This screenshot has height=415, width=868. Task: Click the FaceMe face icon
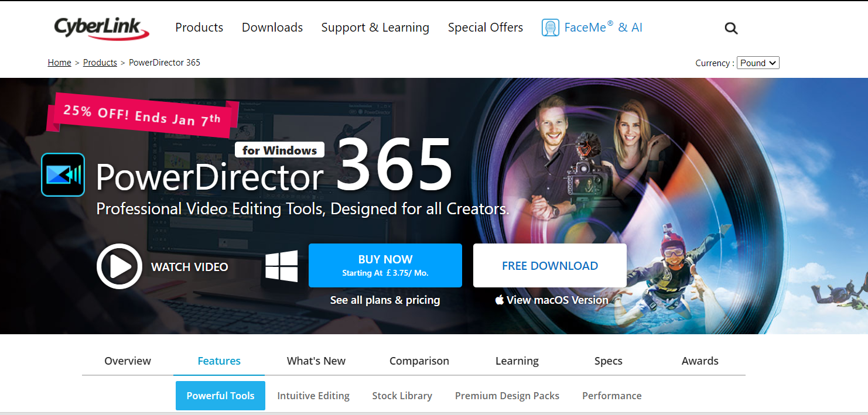click(x=551, y=28)
